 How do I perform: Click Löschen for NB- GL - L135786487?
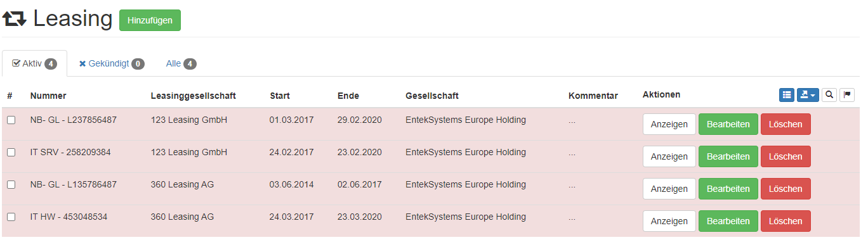[x=786, y=189]
